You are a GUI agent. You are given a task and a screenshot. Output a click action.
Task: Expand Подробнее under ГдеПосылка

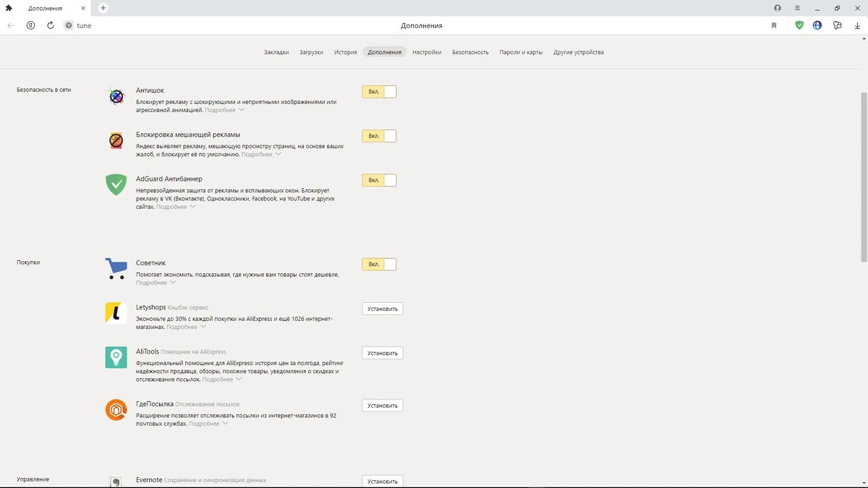(208, 424)
